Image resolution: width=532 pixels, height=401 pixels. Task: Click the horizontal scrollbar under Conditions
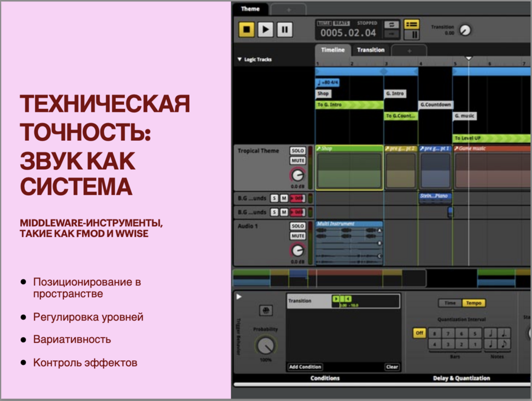point(382,384)
